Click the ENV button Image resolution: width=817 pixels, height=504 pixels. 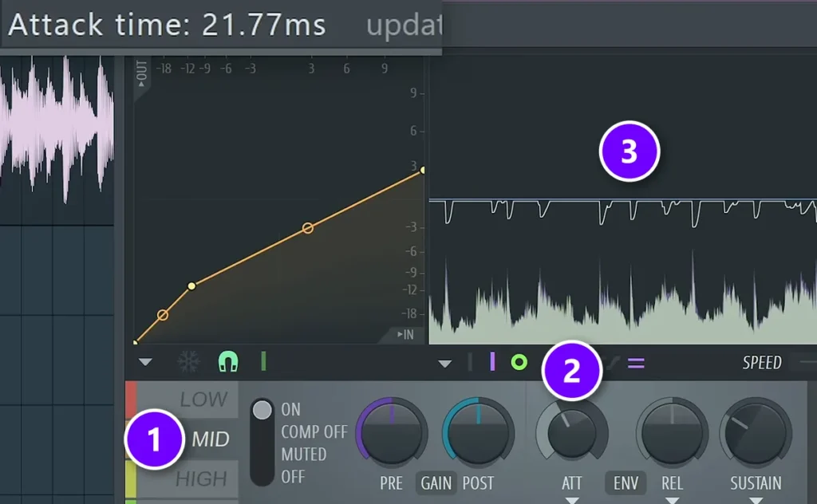(x=626, y=483)
